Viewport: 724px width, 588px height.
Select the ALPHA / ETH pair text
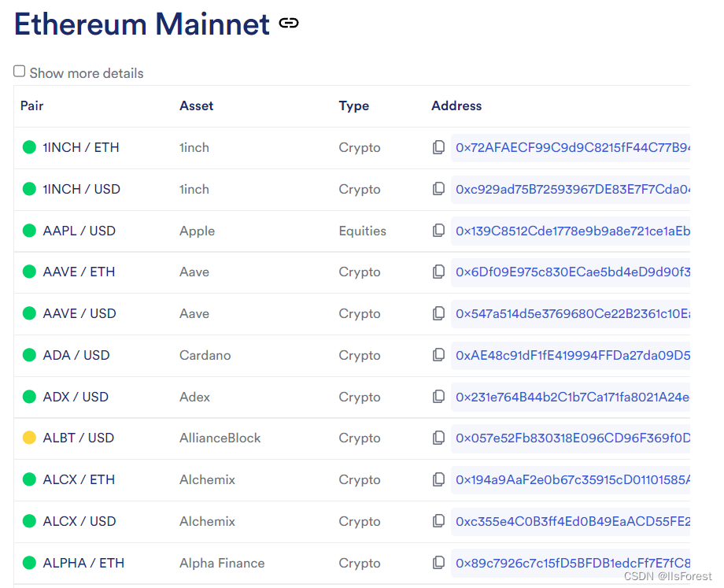(x=83, y=563)
